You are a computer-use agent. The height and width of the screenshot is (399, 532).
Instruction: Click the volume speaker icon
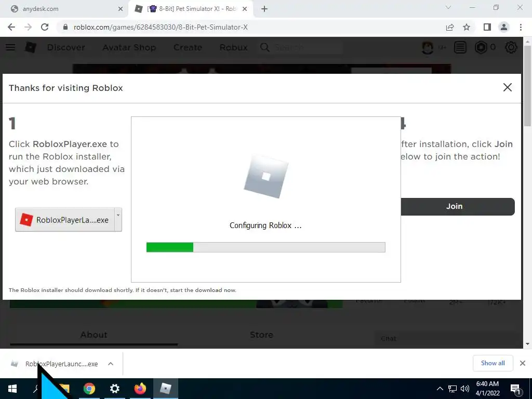[465, 389]
